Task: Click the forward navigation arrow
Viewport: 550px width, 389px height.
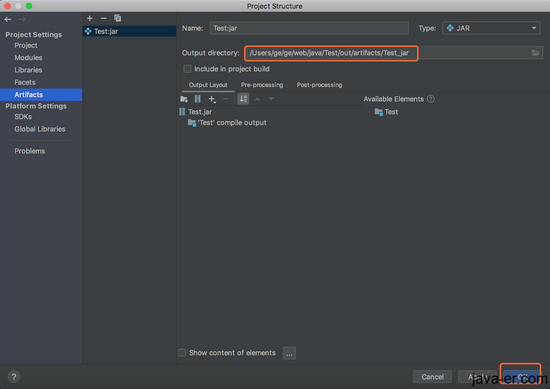Action: 22,19
